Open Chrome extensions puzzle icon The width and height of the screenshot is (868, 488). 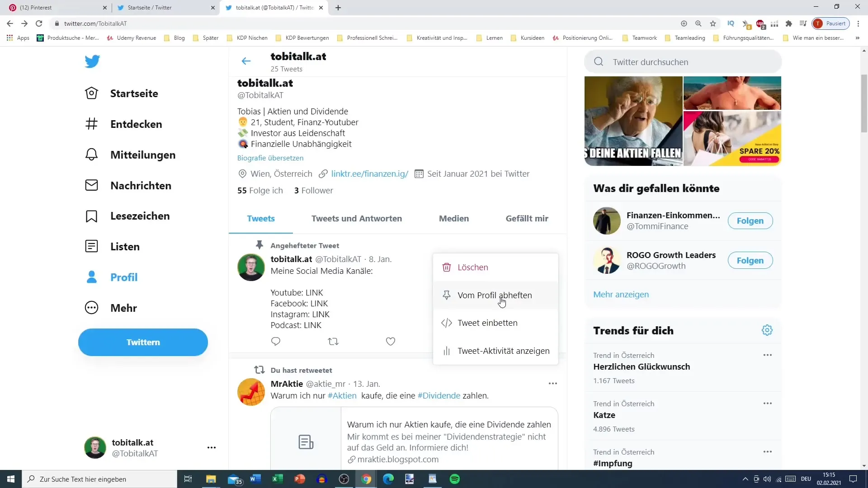(x=789, y=23)
